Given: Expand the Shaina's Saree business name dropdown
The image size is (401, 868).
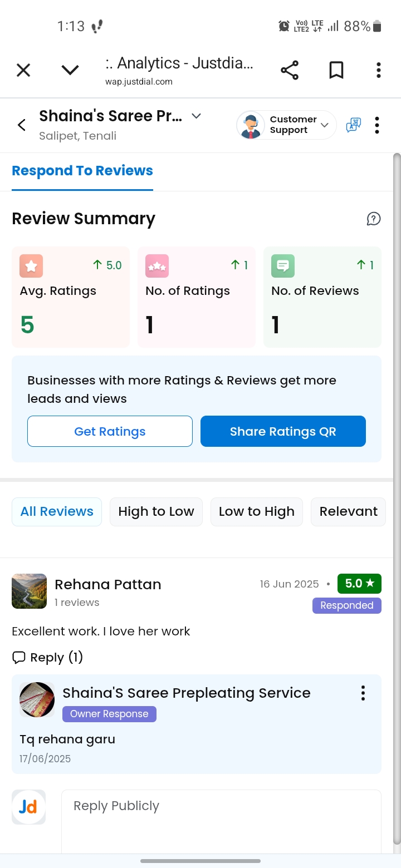Looking at the screenshot, I should tap(196, 116).
